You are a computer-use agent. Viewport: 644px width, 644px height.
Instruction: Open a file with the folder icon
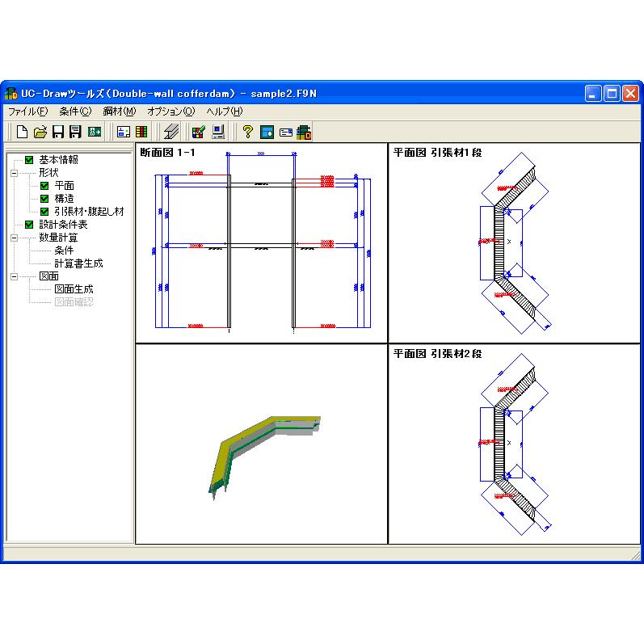[x=40, y=132]
